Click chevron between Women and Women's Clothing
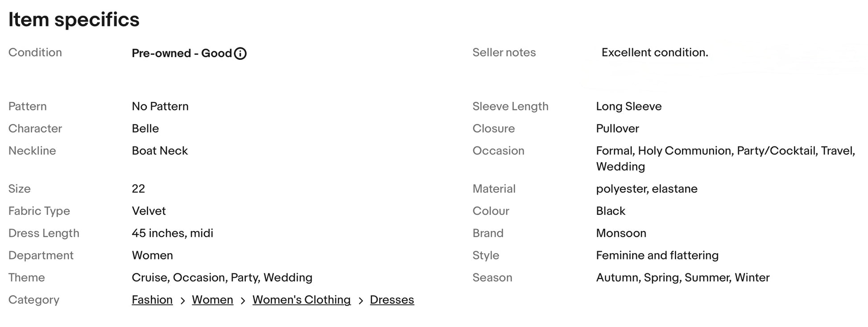Viewport: 868px width, 327px height. coord(243,301)
